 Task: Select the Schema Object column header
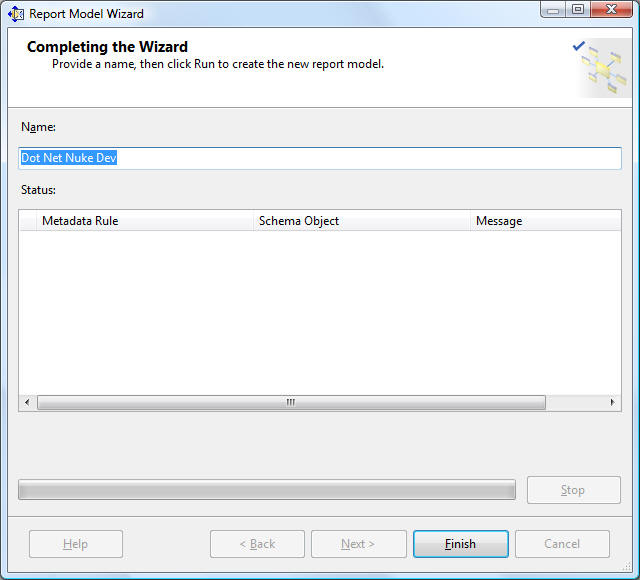(x=362, y=221)
